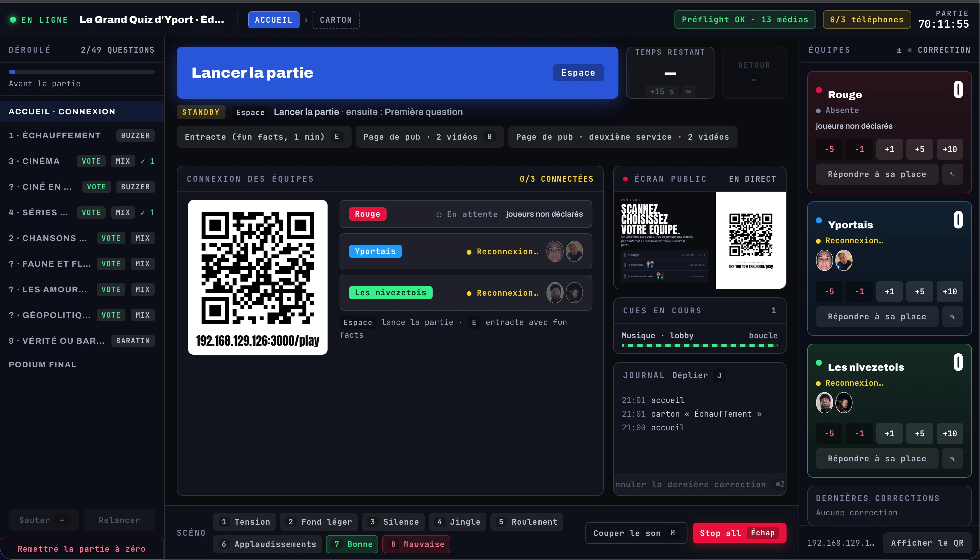Open the public screen live preview

699,240
